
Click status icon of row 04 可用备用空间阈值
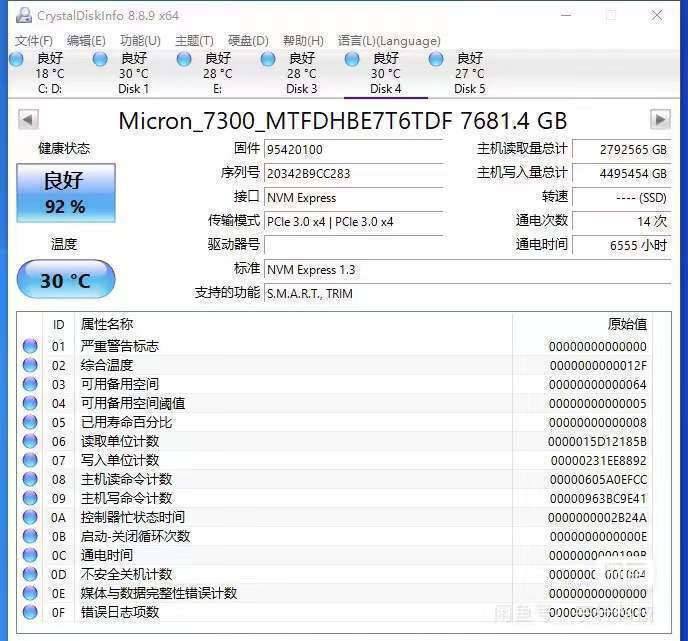click(30, 403)
